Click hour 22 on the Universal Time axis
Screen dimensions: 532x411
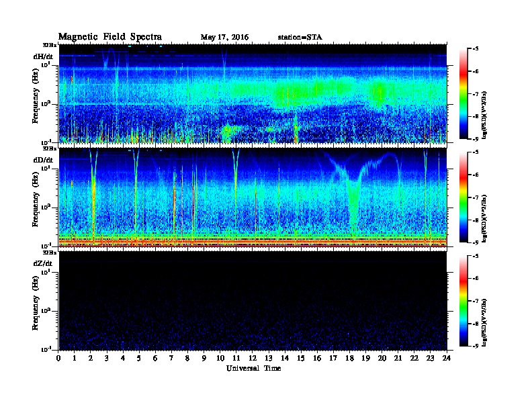click(414, 359)
